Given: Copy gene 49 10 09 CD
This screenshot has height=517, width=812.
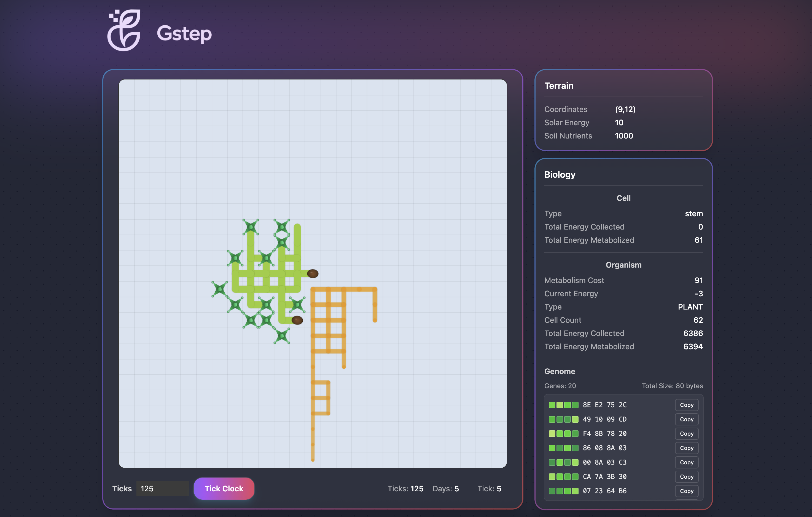Looking at the screenshot, I should pos(686,419).
